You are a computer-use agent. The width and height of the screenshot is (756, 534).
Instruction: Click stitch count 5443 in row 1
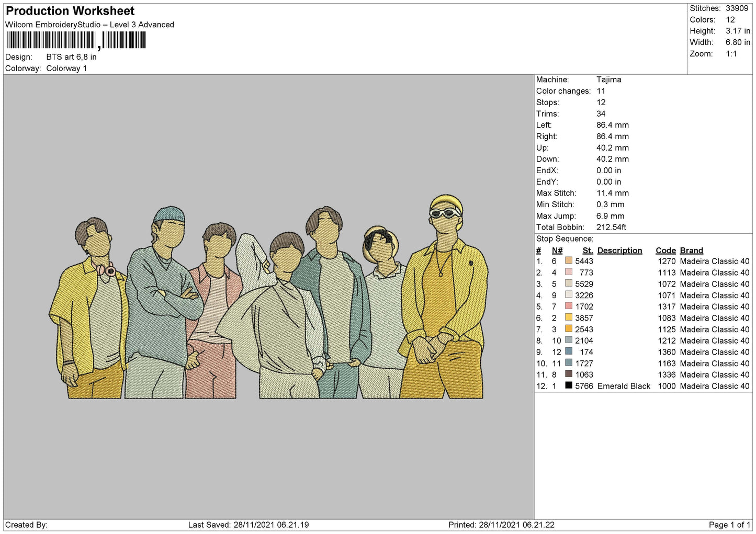point(584,262)
